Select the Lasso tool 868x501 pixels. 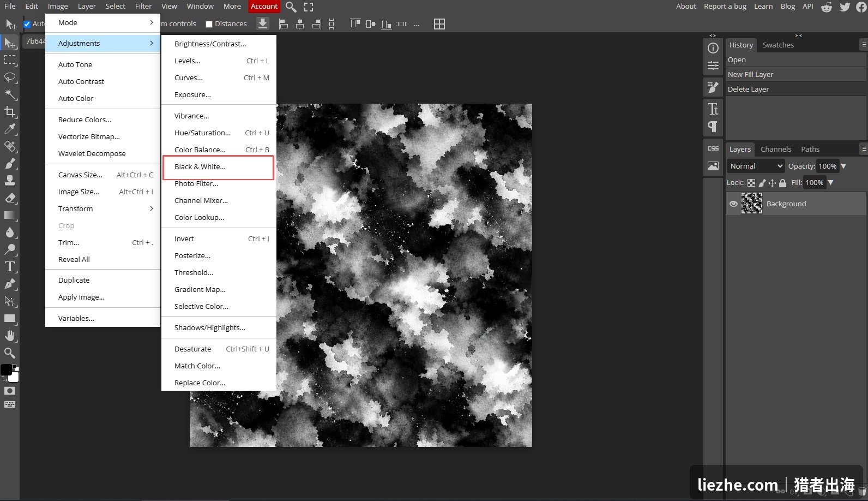tap(10, 77)
